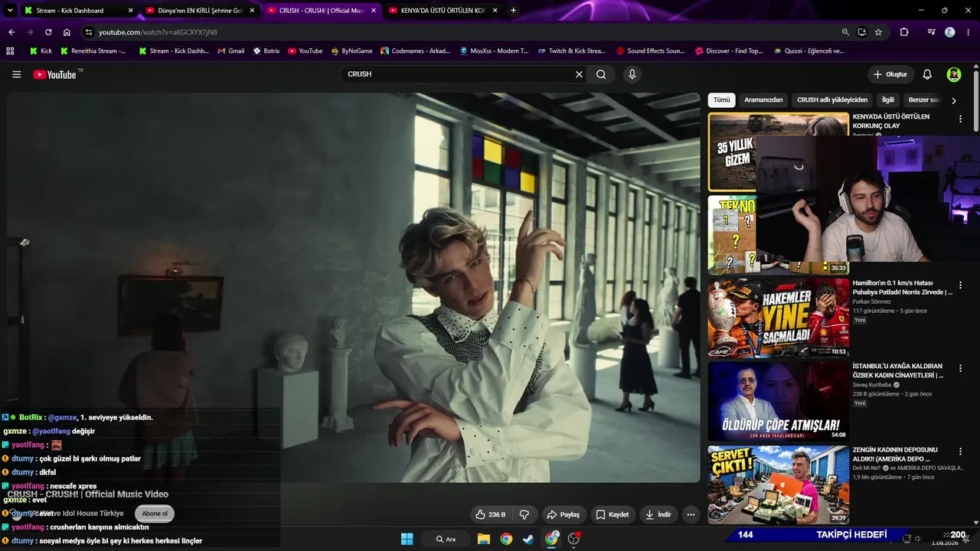Open the tab search dropdown arrow
The width and height of the screenshot is (980, 551).
10,10
